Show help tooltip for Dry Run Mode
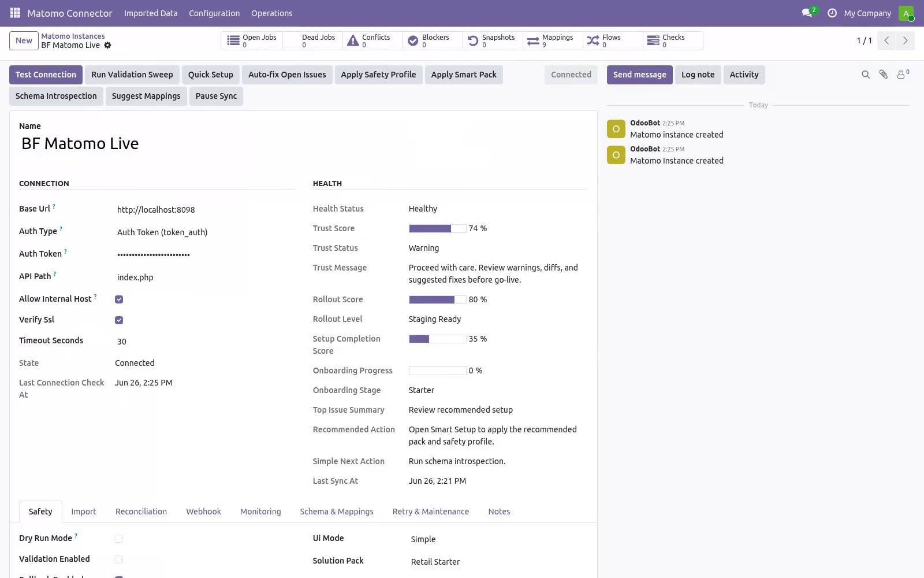The height and width of the screenshot is (578, 924). (76, 535)
